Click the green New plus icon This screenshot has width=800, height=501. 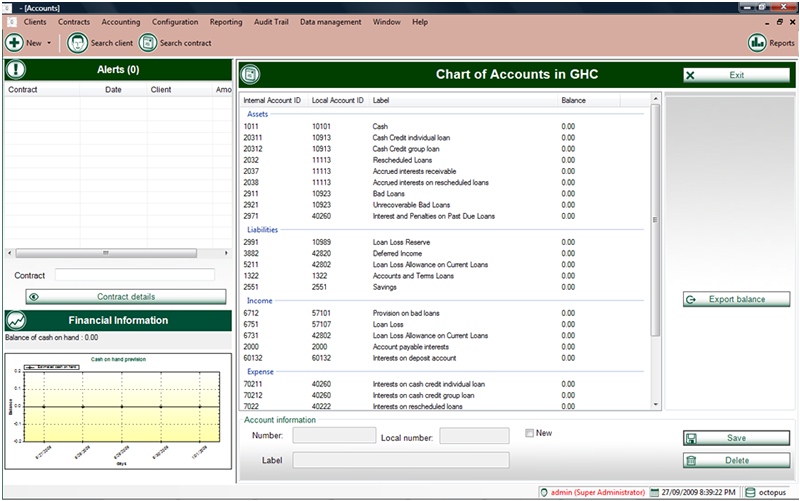point(14,43)
